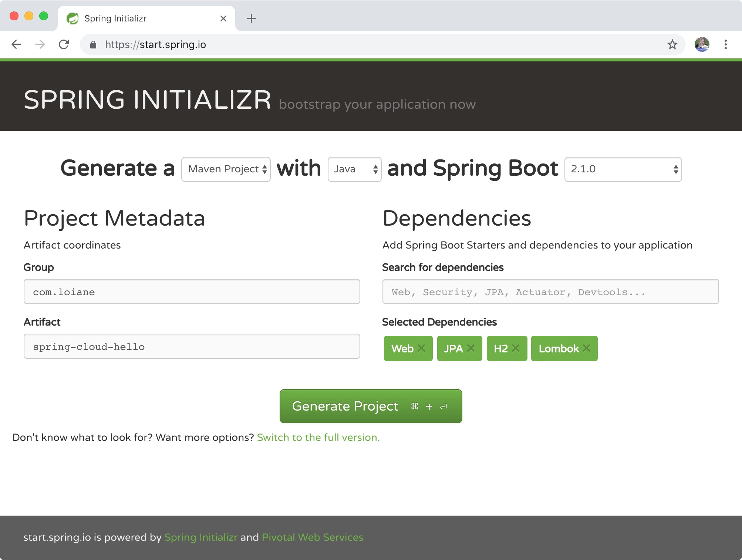Open the Pivotal Web Services link
The height and width of the screenshot is (560, 742).
tap(313, 537)
